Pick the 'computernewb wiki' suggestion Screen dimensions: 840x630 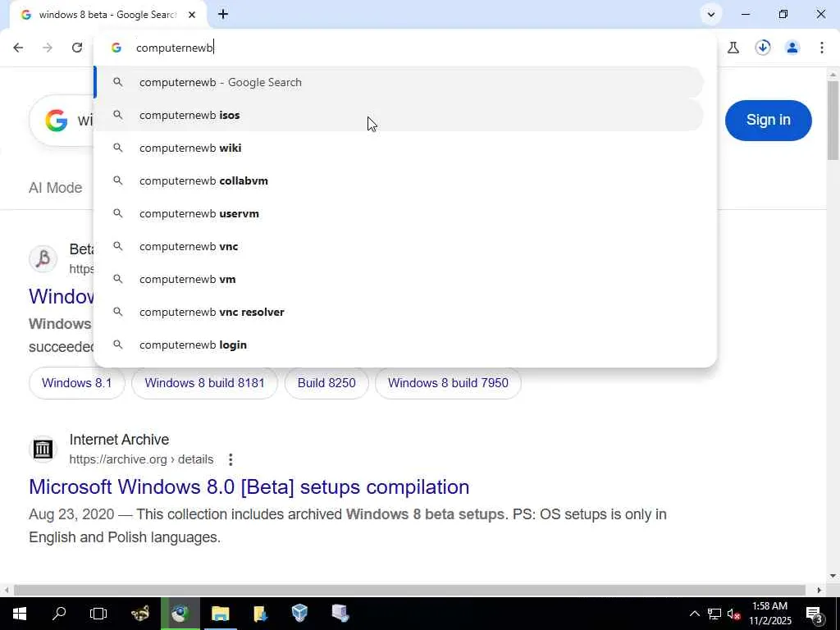point(399,148)
